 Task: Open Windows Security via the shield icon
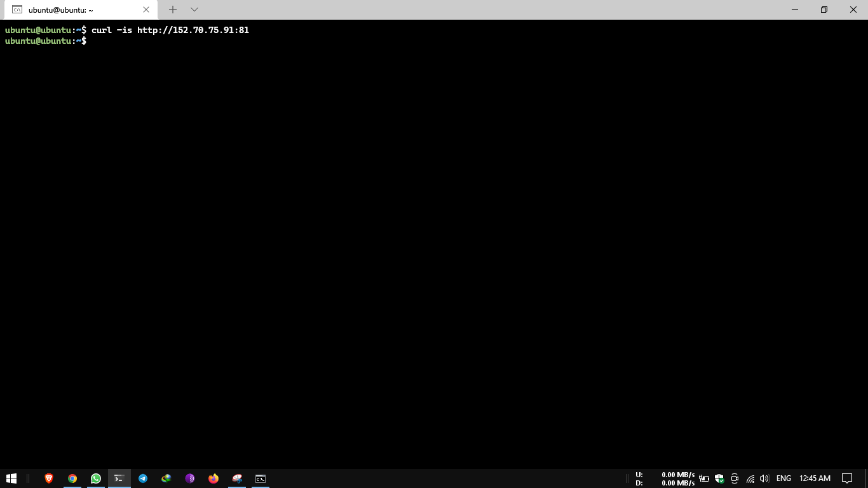[x=719, y=478]
